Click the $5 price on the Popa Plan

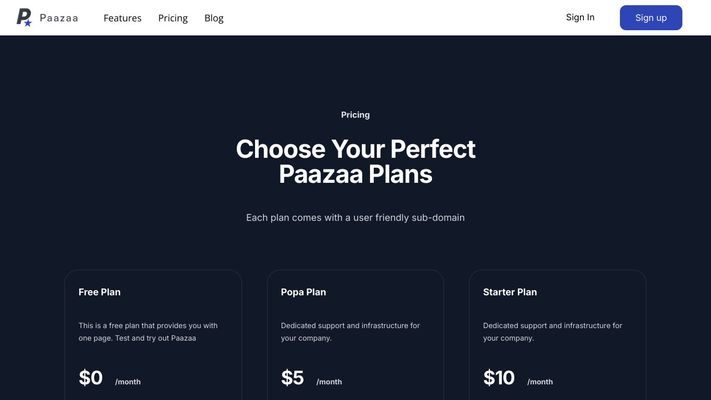pyautogui.click(x=292, y=378)
